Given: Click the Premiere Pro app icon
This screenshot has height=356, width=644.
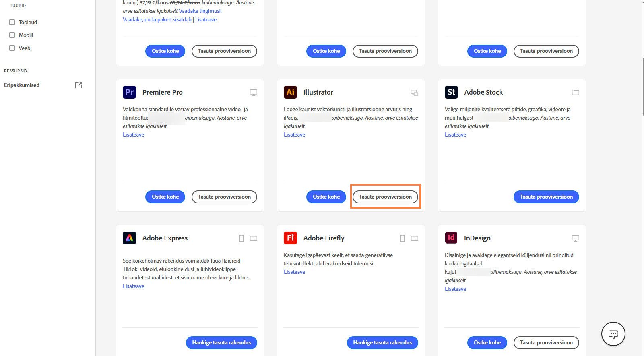Looking at the screenshot, I should pyautogui.click(x=129, y=92).
